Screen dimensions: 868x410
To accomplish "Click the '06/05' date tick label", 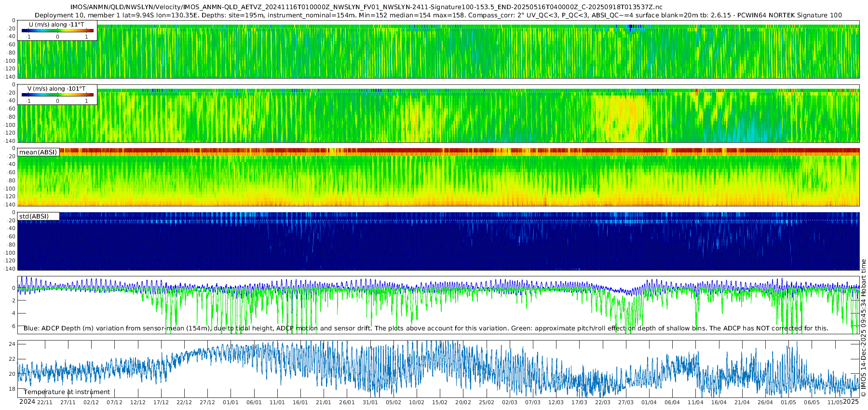I will click(812, 402).
